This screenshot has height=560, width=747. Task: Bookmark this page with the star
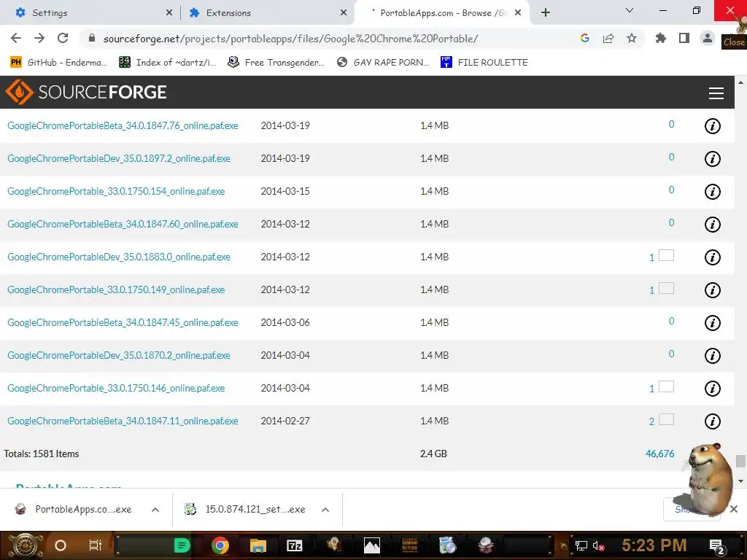pos(631,38)
